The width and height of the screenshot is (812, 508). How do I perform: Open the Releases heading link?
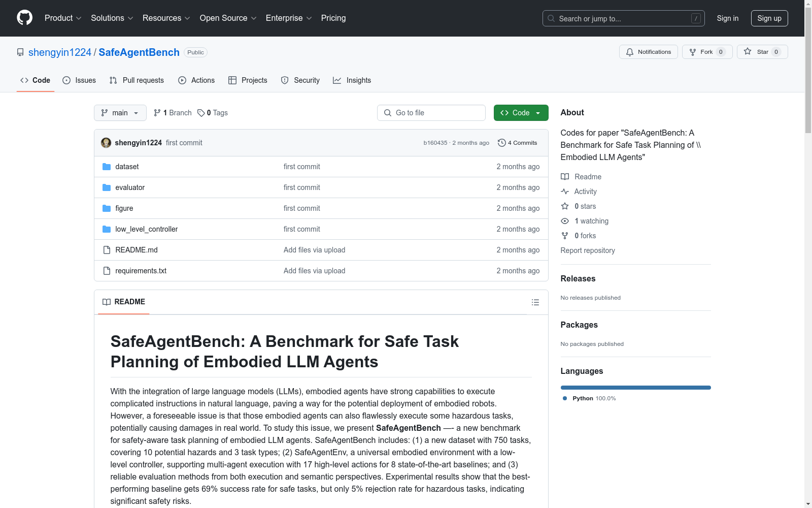(x=578, y=278)
